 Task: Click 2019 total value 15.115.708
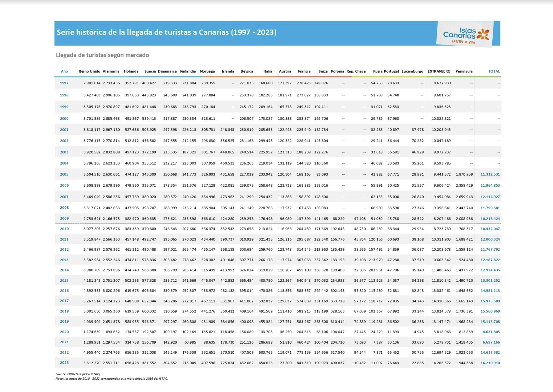(490, 322)
